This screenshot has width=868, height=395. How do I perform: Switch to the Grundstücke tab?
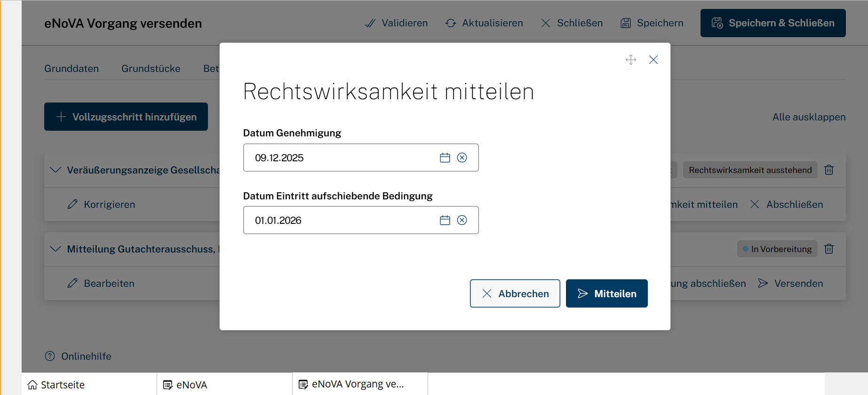coord(151,69)
